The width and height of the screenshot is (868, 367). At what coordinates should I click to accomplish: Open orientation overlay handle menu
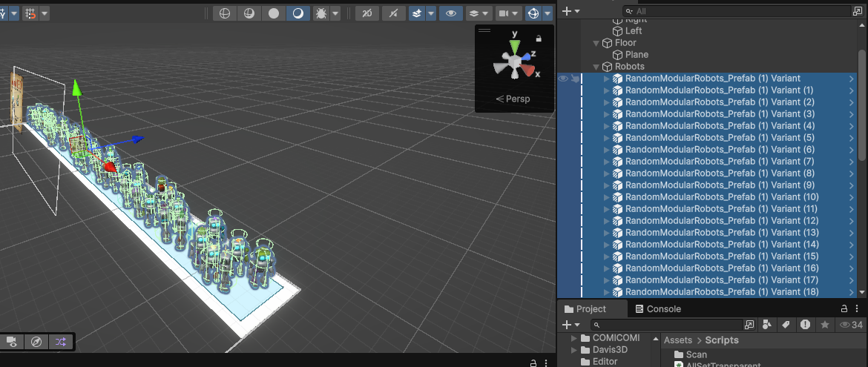click(x=484, y=30)
